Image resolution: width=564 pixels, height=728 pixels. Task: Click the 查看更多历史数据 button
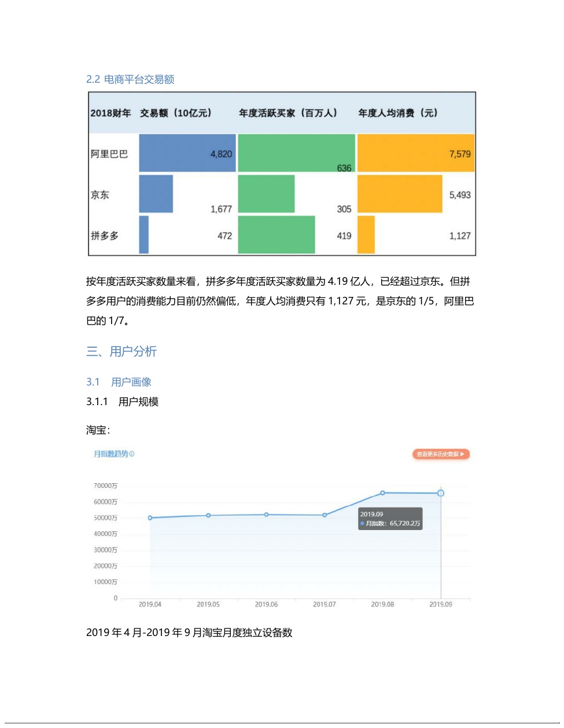click(441, 454)
